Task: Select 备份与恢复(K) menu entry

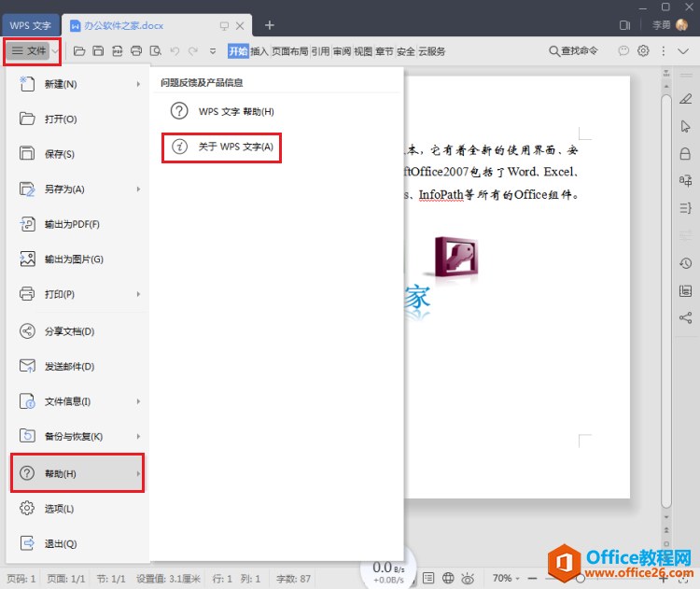Action: (x=77, y=436)
